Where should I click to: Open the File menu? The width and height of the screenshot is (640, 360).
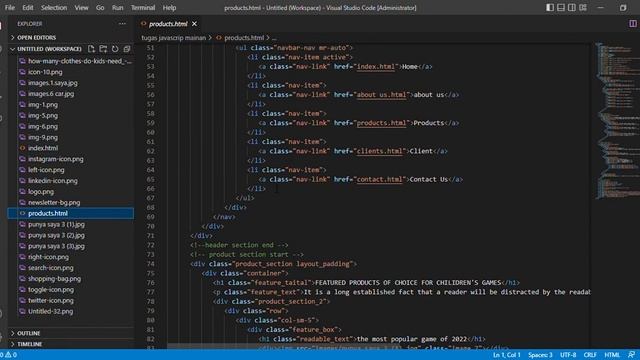(9, 8)
